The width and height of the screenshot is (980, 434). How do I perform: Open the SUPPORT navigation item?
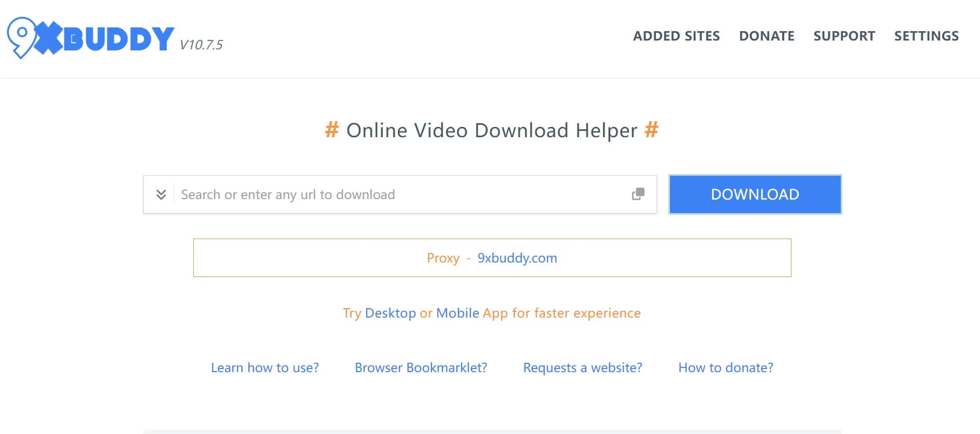point(844,36)
